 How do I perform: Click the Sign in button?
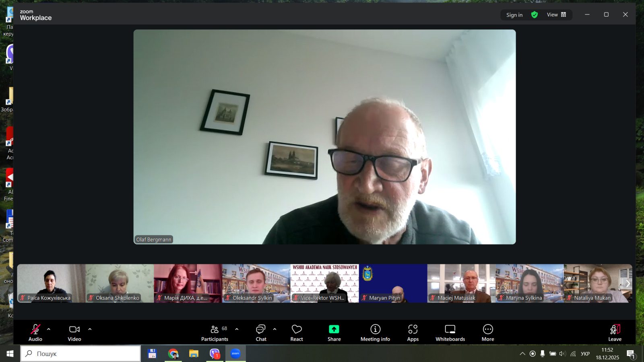[x=514, y=15]
